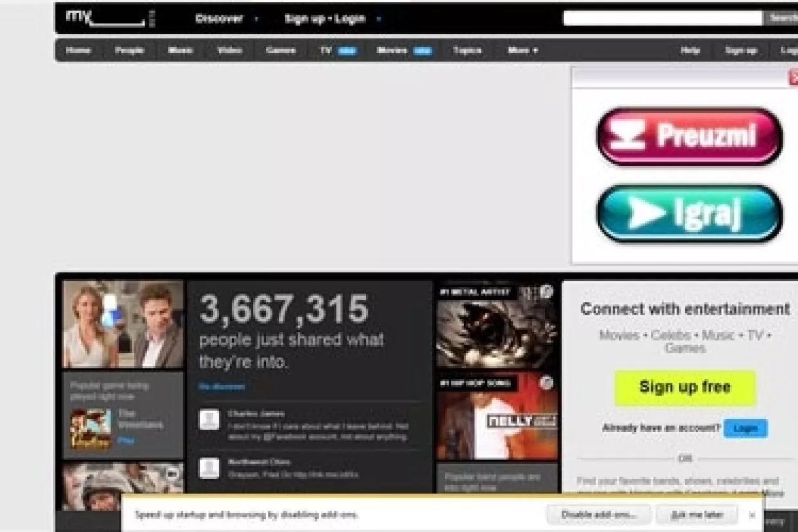Open the soldier helmet thumbnail
798x532 pixels.
coord(123,486)
